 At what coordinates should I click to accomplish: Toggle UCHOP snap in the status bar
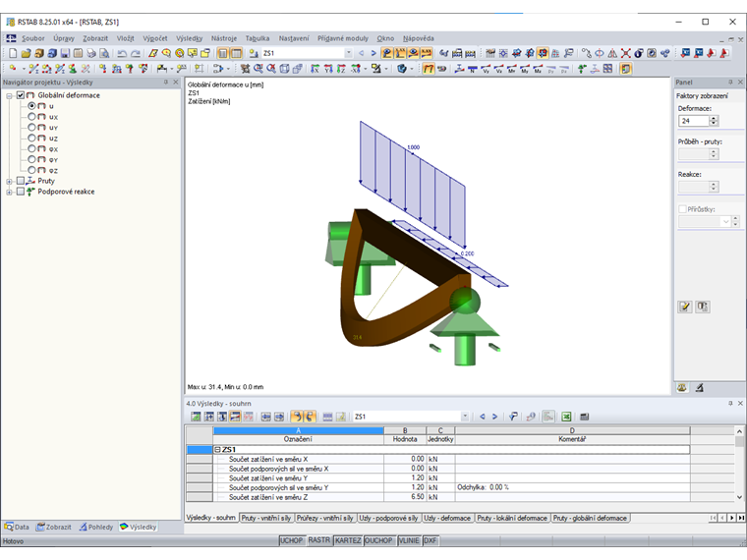point(292,541)
